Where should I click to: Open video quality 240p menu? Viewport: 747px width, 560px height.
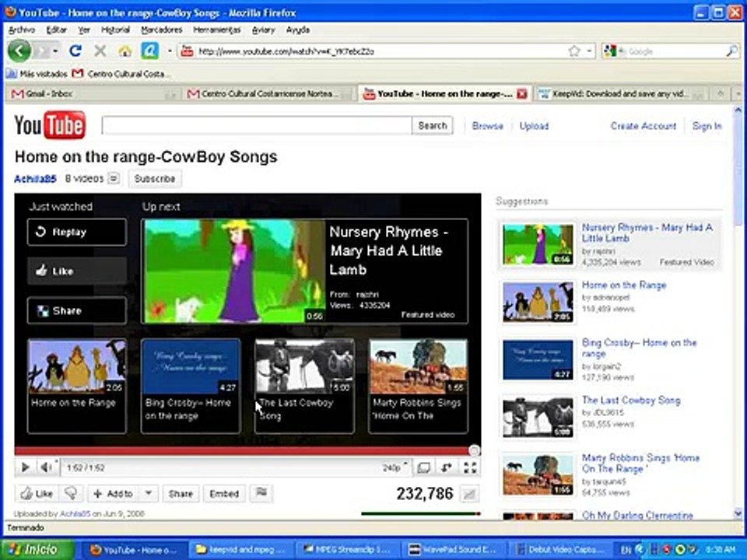[395, 467]
